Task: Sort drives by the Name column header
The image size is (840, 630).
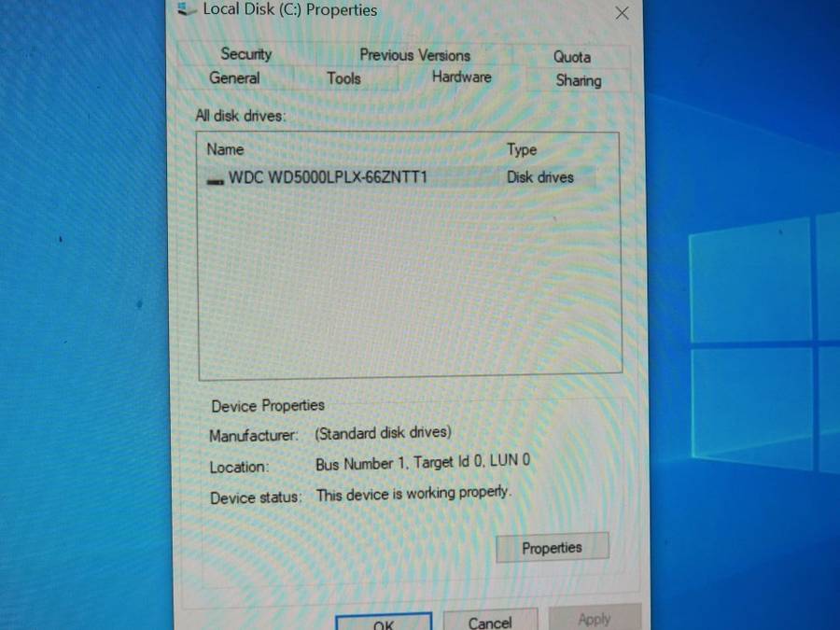Action: [x=226, y=149]
